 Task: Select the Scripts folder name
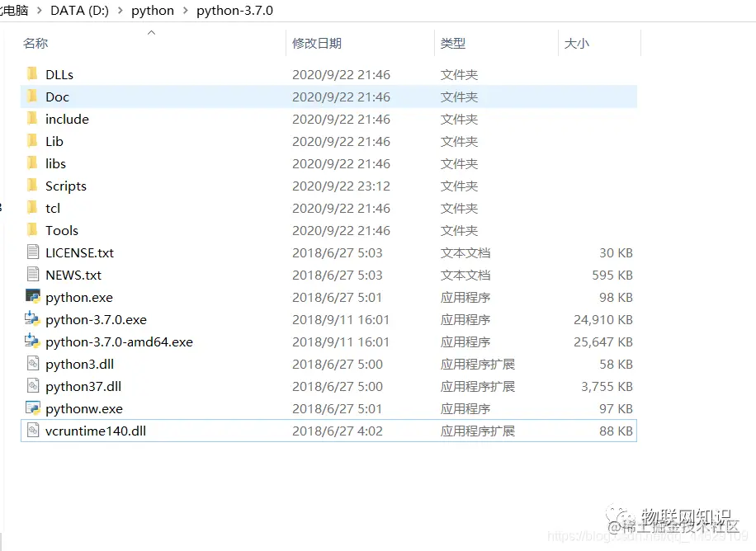pos(66,186)
